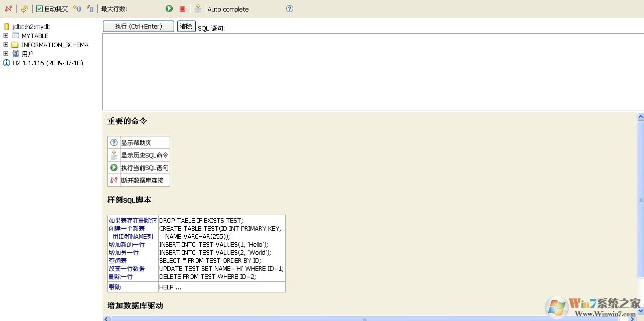644x321 pixels.
Task: Expand the INFORMATION_SCHEMA folder
Action: click(5, 45)
